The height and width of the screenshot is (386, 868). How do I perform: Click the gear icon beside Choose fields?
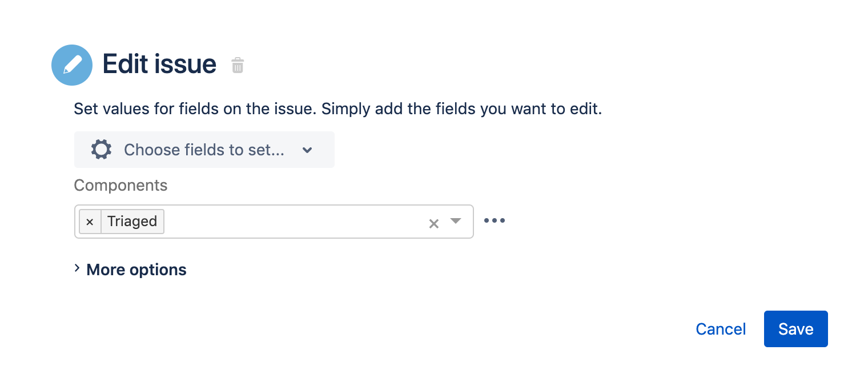click(101, 150)
